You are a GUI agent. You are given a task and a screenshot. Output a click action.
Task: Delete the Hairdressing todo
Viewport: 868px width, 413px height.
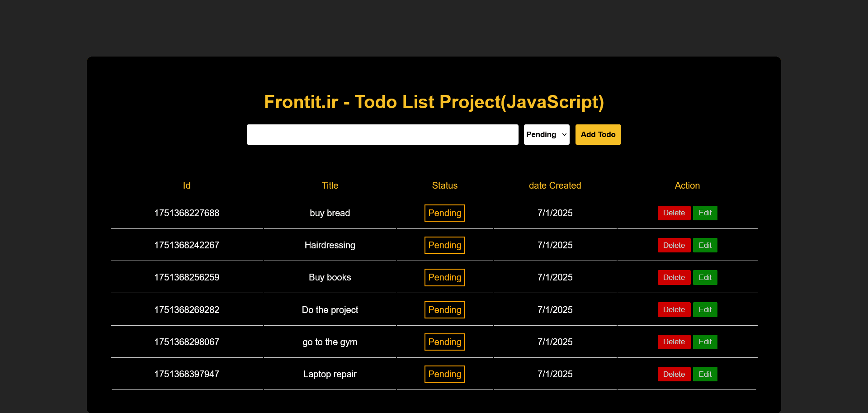click(x=674, y=245)
